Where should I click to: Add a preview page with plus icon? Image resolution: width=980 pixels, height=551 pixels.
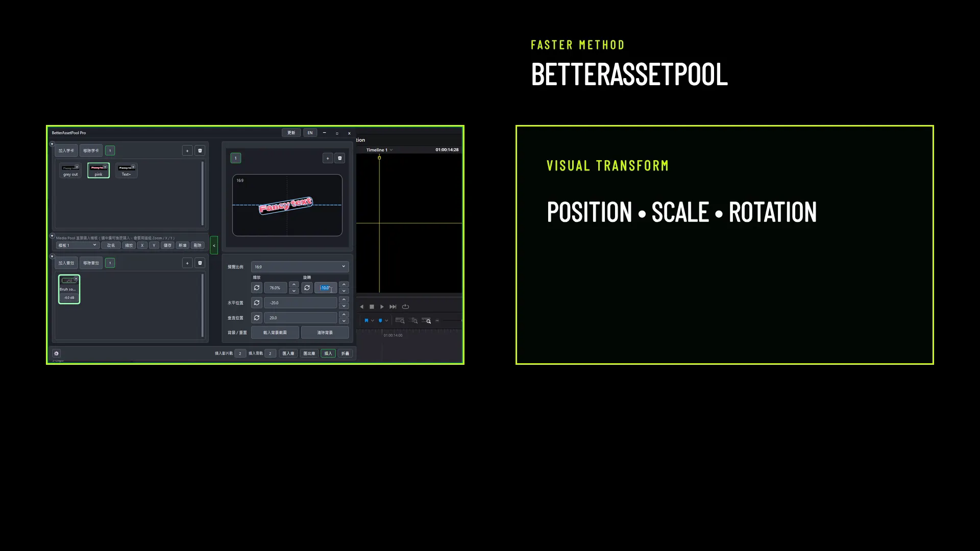point(328,158)
